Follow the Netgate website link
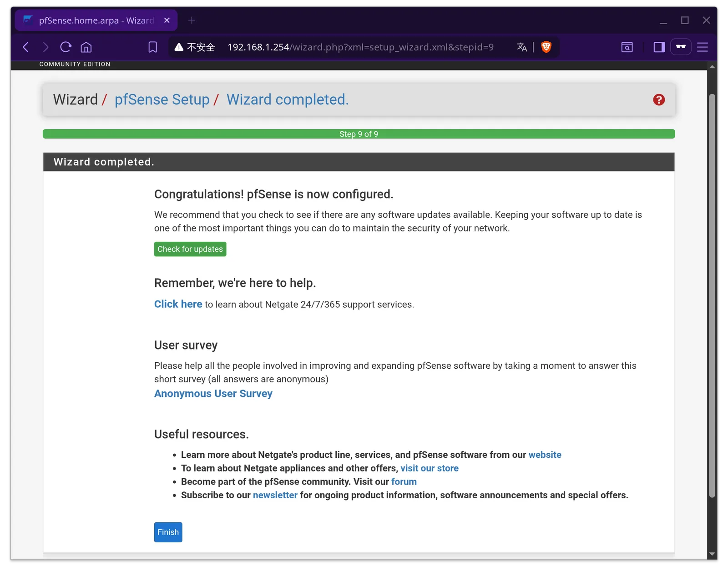This screenshot has height=581, width=728. click(x=545, y=455)
